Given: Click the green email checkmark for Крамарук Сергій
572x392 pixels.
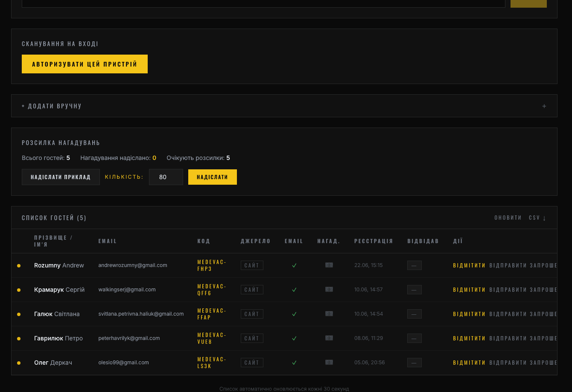Looking at the screenshot, I should [294, 290].
